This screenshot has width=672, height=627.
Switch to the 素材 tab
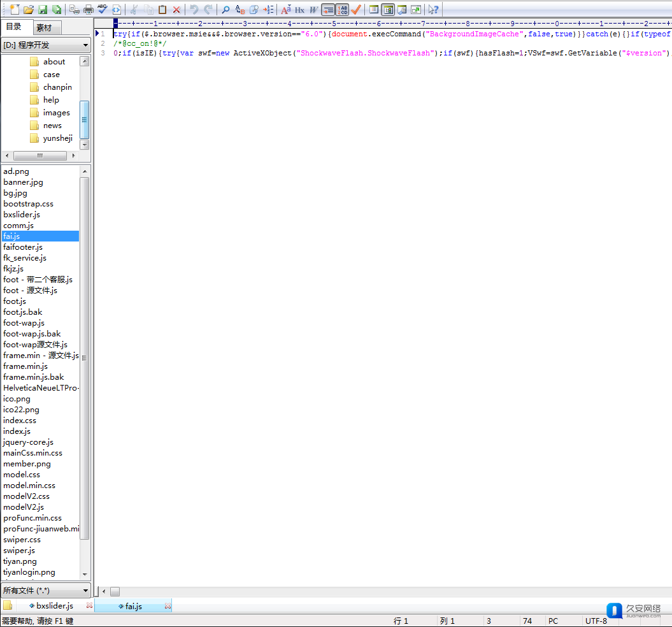click(x=47, y=28)
